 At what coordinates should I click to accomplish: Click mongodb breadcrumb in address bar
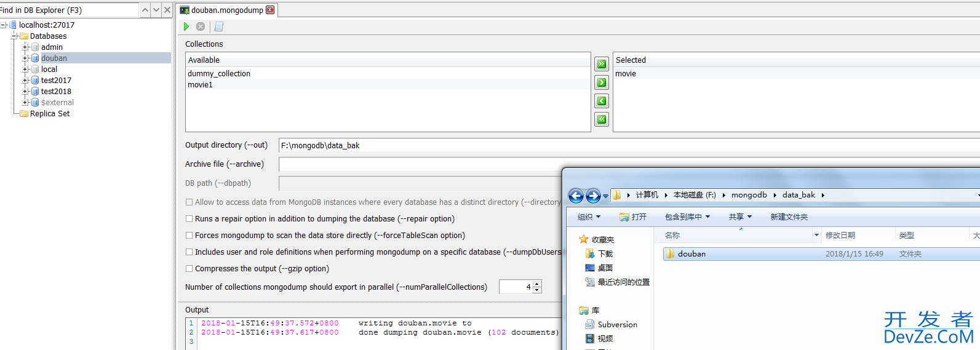tap(749, 195)
